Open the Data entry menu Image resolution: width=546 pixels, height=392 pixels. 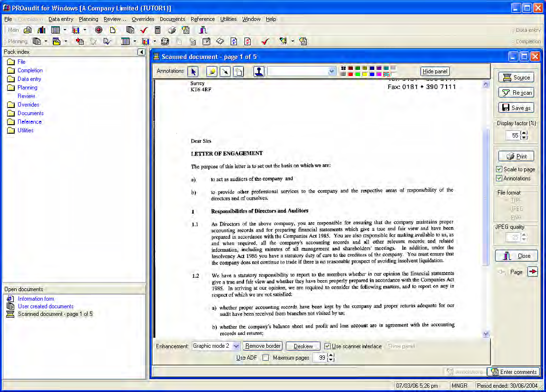coord(60,19)
